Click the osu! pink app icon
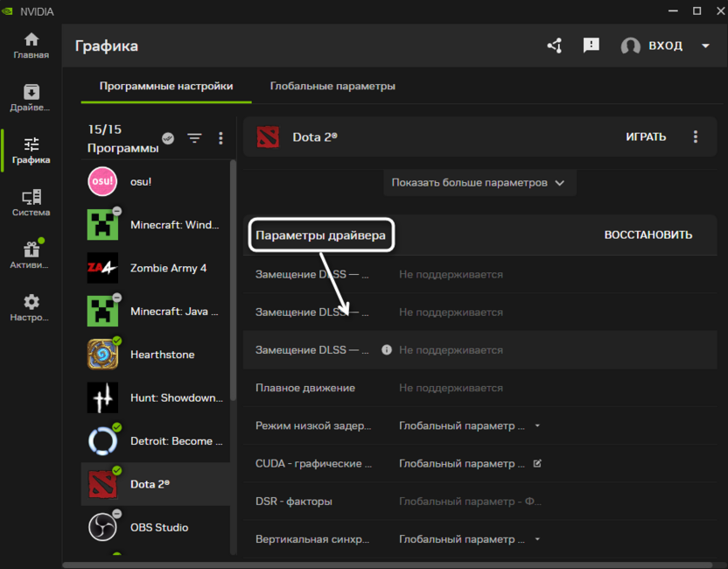Screen dimensions: 728x569 click(x=102, y=181)
